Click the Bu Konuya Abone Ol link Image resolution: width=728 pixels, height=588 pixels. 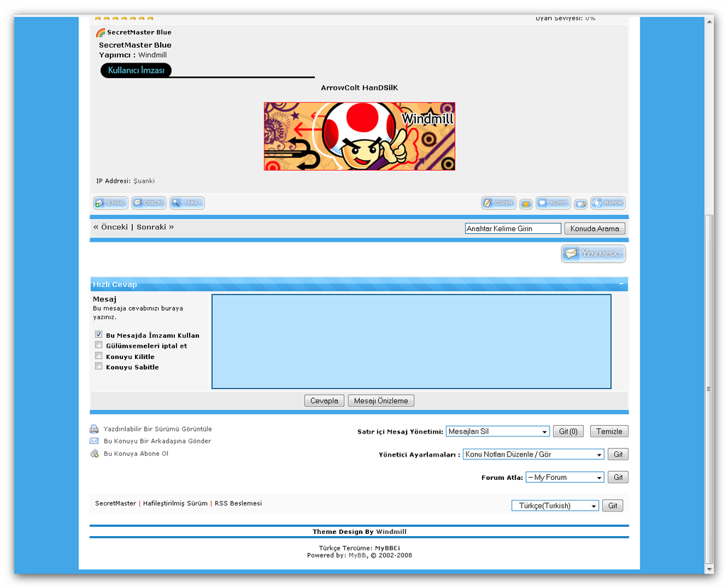tap(136, 454)
